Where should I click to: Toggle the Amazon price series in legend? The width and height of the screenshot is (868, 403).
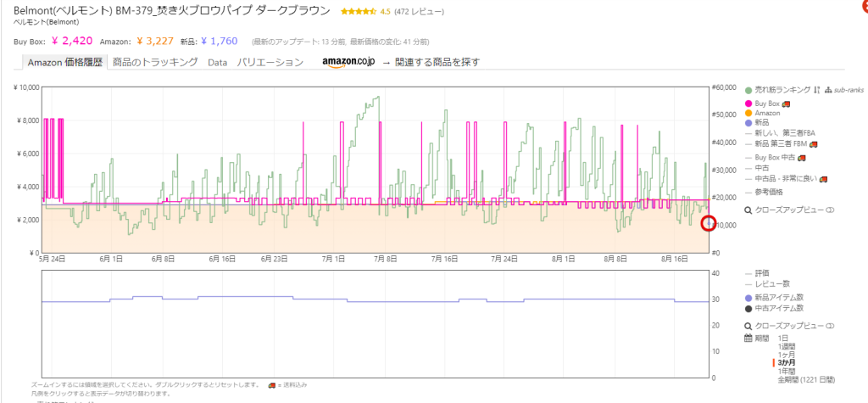click(x=767, y=113)
